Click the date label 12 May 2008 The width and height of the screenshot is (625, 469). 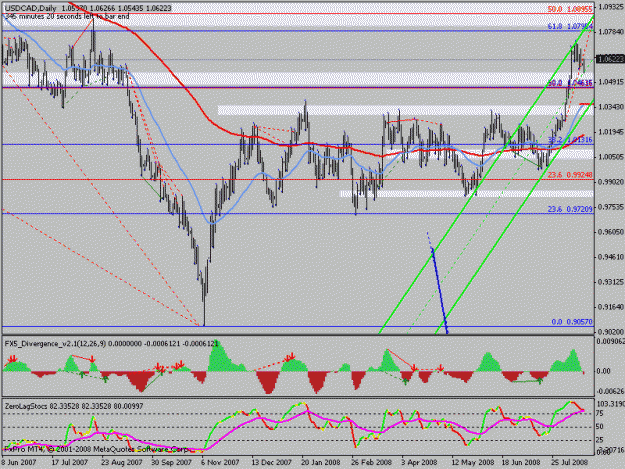click(x=473, y=463)
